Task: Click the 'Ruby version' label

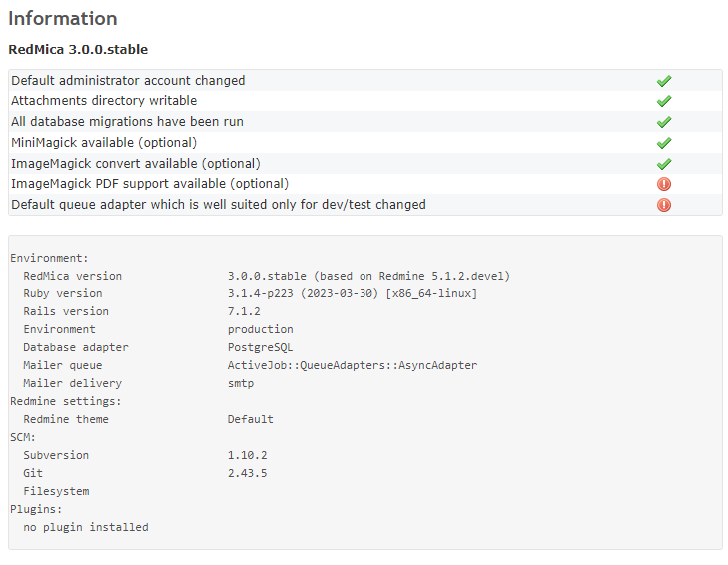Action: [63, 293]
